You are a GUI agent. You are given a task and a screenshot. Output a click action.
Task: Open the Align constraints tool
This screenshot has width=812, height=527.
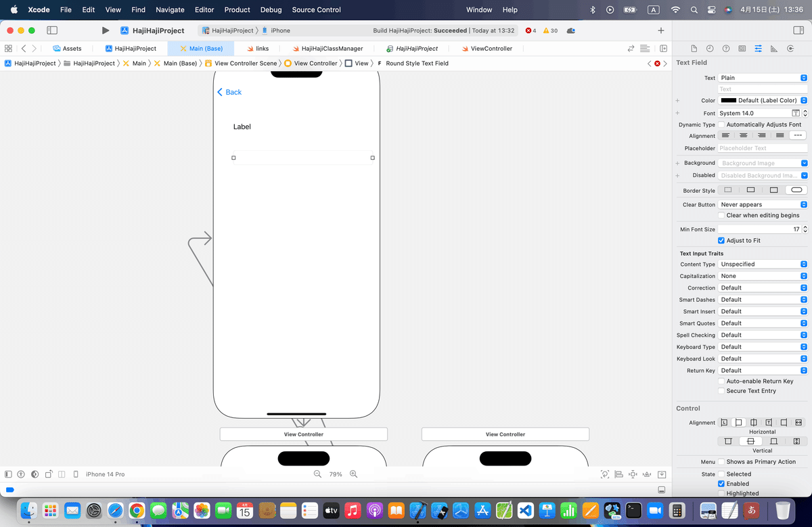[618, 474]
